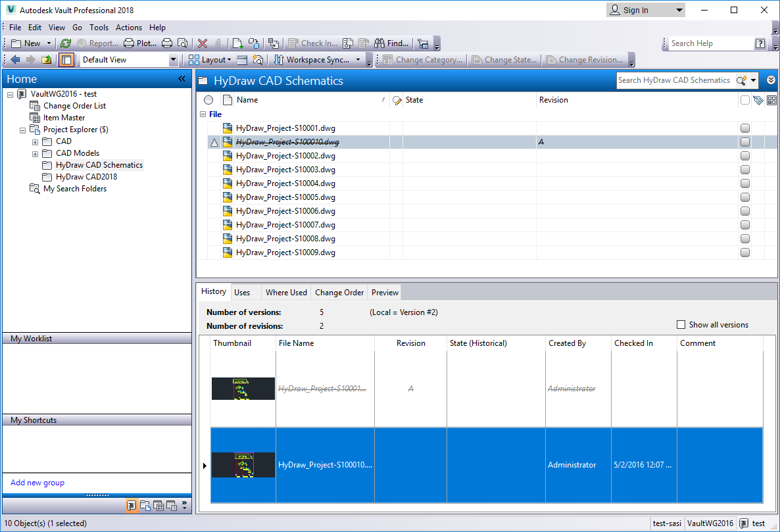The image size is (780, 532).
Task: Check the checkbox beside HyDraw_Project-S10002.dwg
Action: (x=745, y=156)
